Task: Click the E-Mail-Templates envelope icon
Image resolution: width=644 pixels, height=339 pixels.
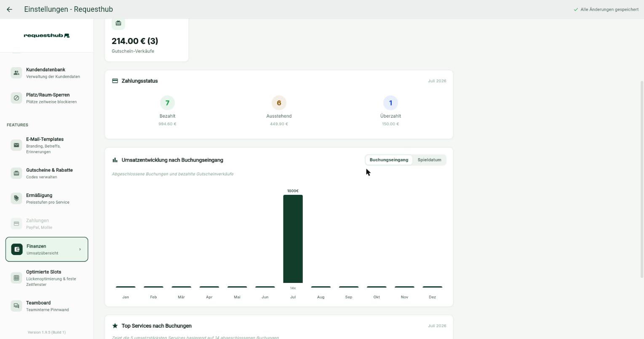Action: coord(16,145)
